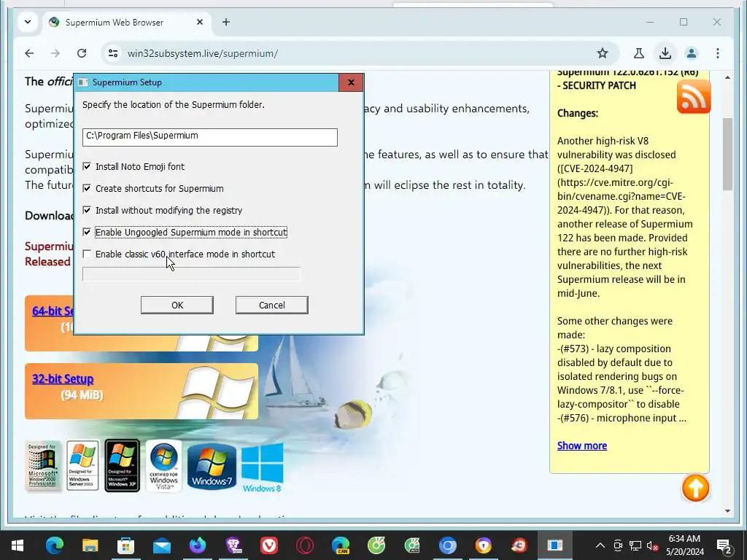
Task: Cancel the Supermium Setup dialog
Action: click(272, 306)
